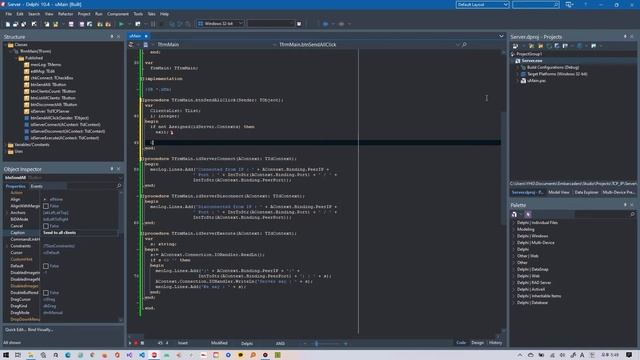Click the search icon in Object Inspector
The image size is (640, 360).
[119, 186]
